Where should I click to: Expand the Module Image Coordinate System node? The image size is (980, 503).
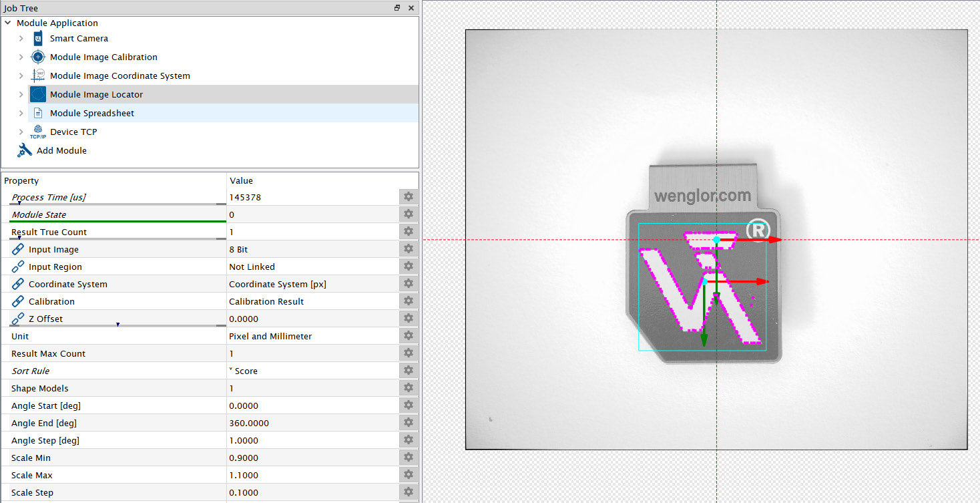pyautogui.click(x=21, y=76)
